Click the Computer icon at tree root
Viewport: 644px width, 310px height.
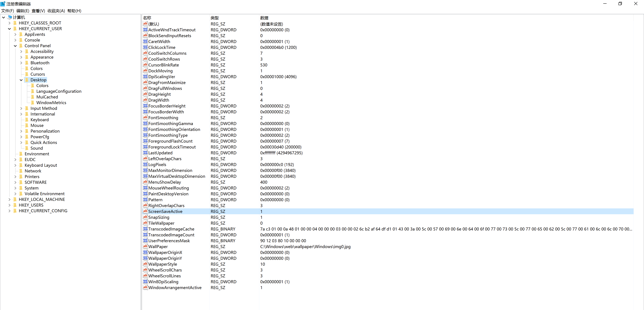(x=10, y=17)
